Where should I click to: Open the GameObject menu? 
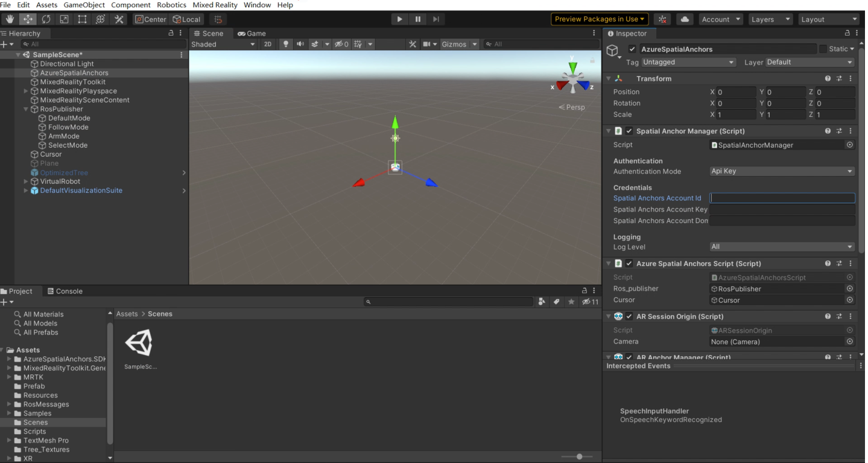[x=84, y=5]
